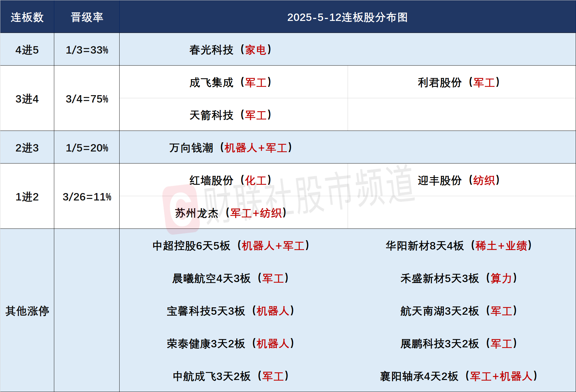Select 利君股份（军工）cell
The image size is (576, 392).
pos(459,82)
